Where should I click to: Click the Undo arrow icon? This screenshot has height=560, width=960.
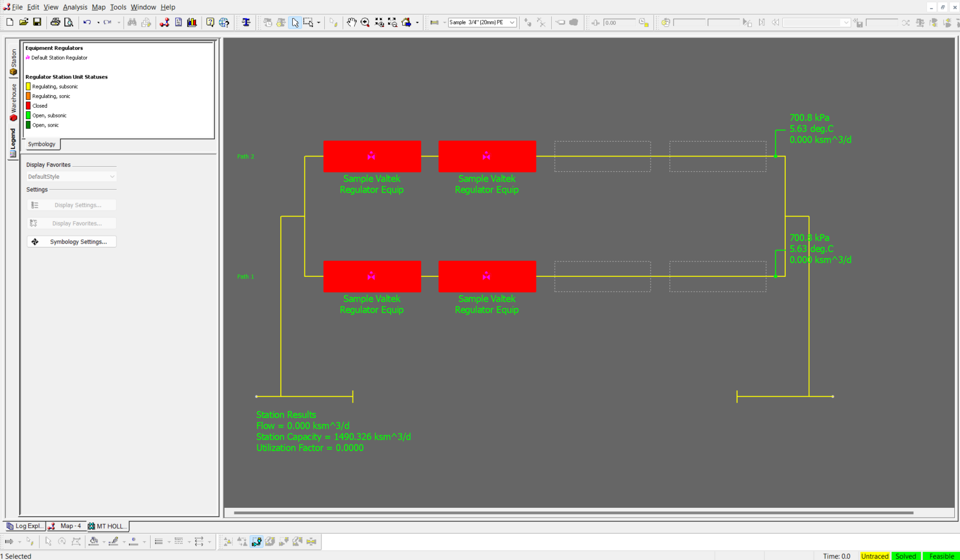pos(87,22)
